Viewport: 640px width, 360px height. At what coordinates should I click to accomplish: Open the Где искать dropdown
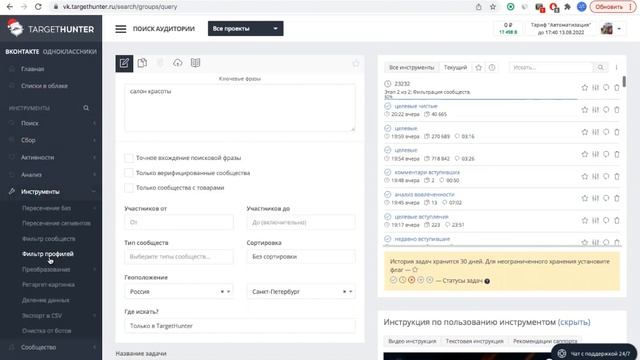(240, 326)
